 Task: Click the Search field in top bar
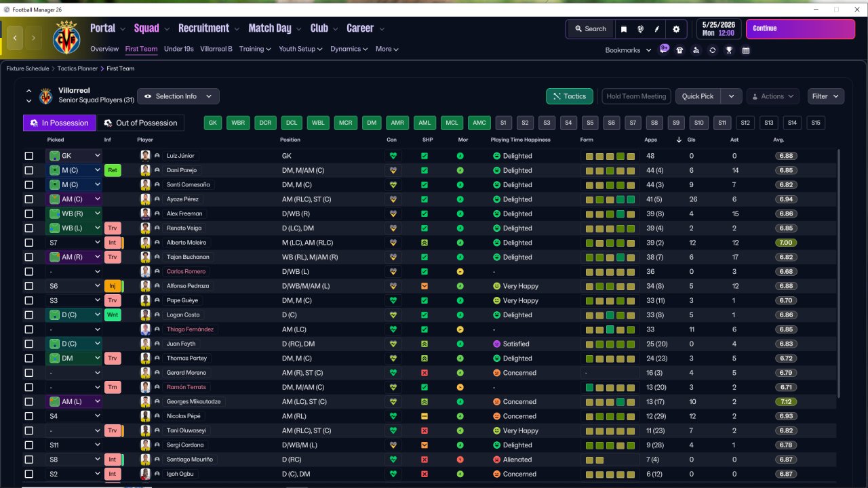click(x=591, y=29)
